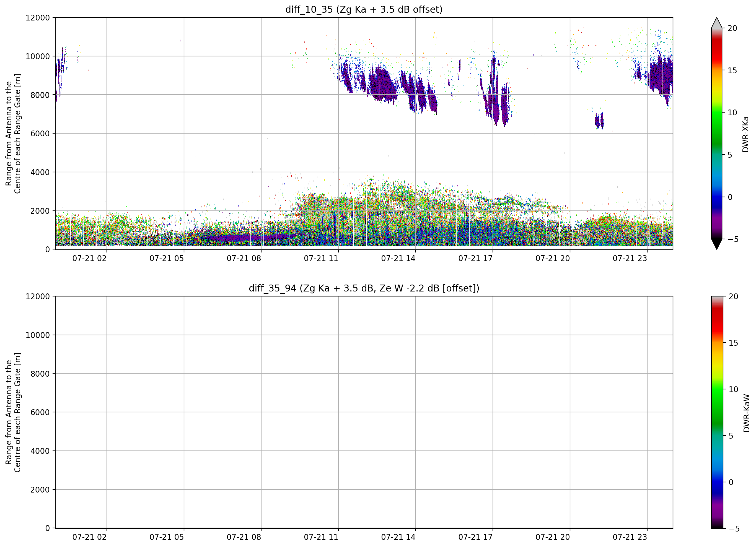Click the diff_35_94 plot title
756x547 pixels.
coord(364,288)
